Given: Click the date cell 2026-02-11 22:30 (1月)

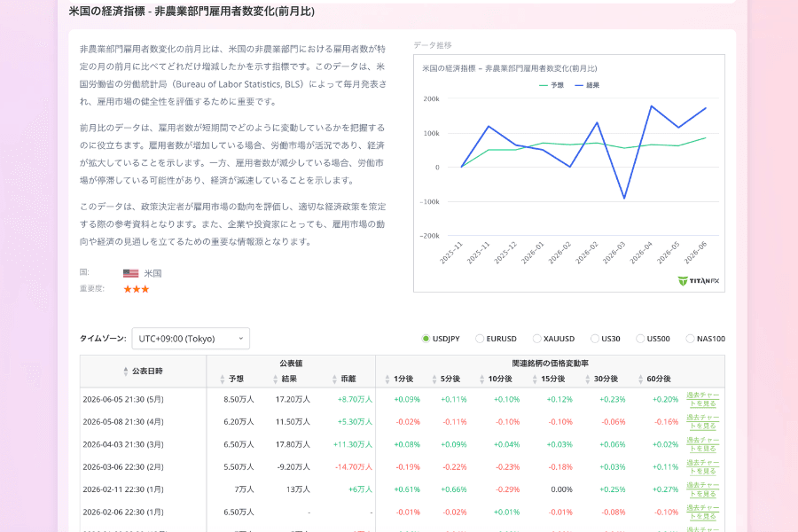Looking at the screenshot, I should pos(123,489).
